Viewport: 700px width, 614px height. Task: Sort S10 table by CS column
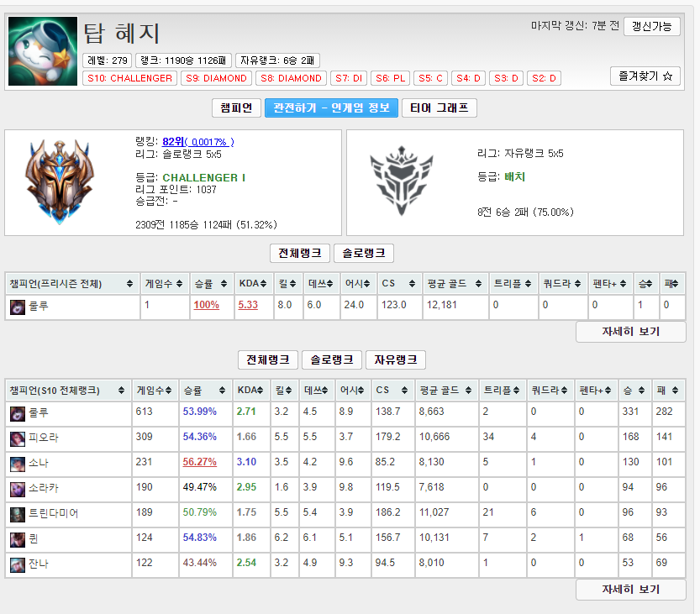point(393,391)
